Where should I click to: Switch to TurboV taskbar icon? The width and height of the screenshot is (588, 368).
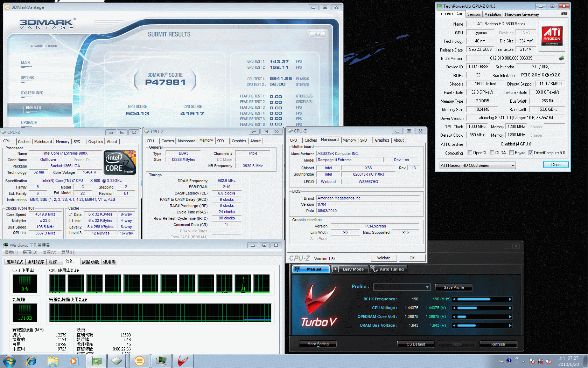tap(183, 361)
